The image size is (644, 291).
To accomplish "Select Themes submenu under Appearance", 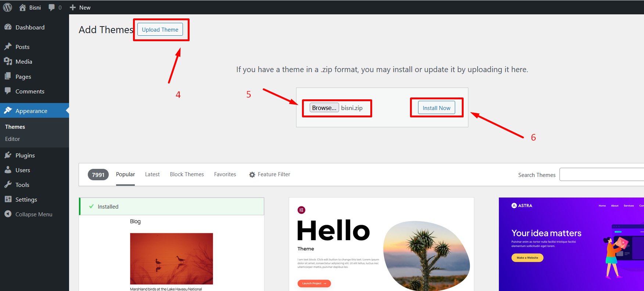I will (15, 127).
